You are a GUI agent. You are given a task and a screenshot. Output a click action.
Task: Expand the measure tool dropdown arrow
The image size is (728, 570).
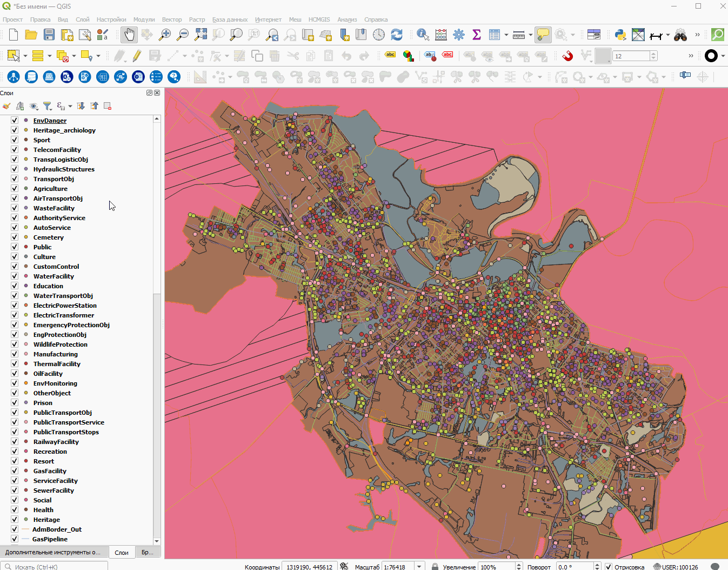tap(530, 35)
